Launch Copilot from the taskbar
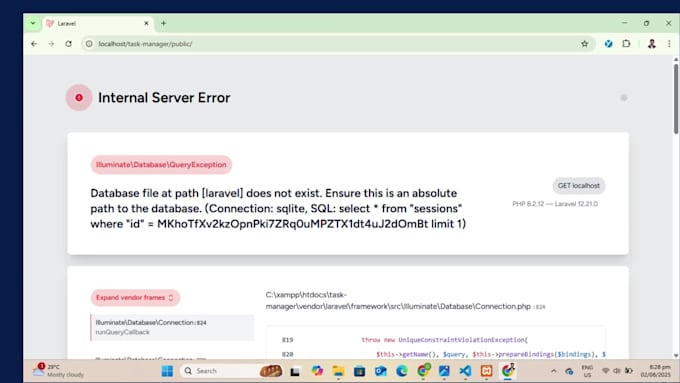The width and height of the screenshot is (680, 383). (x=317, y=371)
